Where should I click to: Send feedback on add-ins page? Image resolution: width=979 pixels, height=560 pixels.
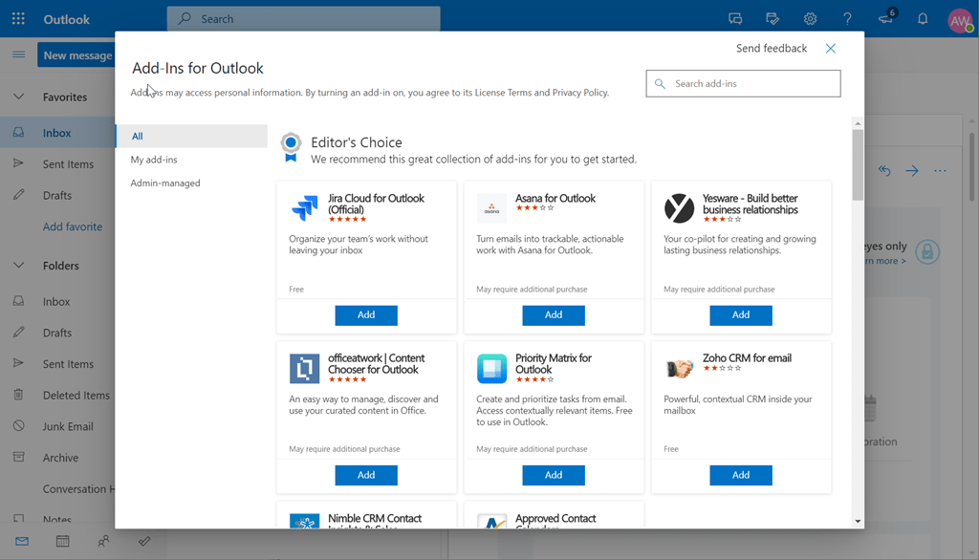click(x=772, y=48)
